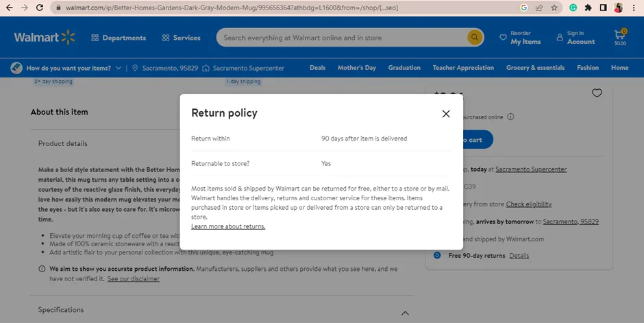Click 'Return within' label

[210, 139]
